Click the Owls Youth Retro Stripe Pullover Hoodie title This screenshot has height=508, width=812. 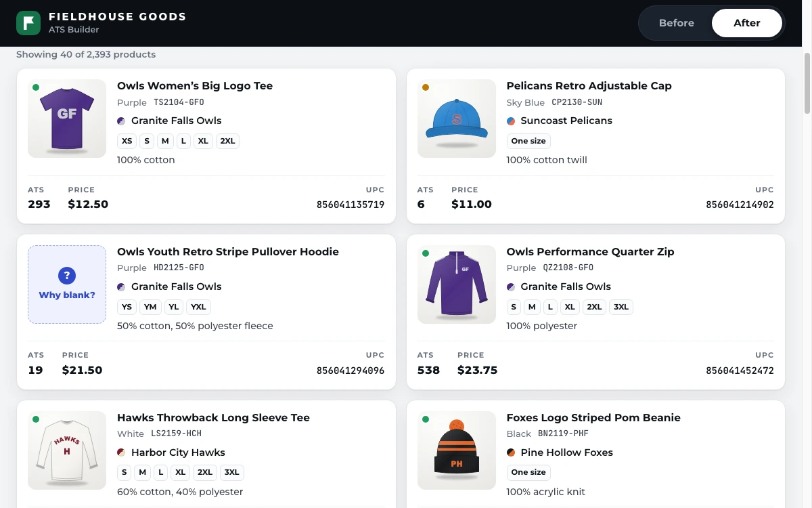(x=228, y=252)
